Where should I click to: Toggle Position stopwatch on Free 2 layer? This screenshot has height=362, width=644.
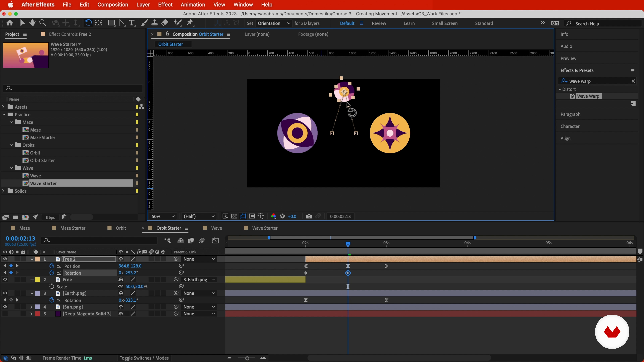tap(52, 266)
